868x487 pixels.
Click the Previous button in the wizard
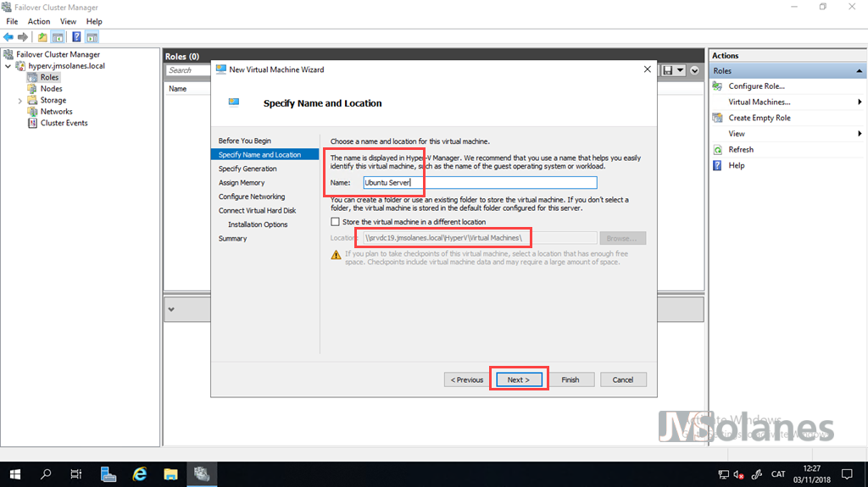pos(467,379)
